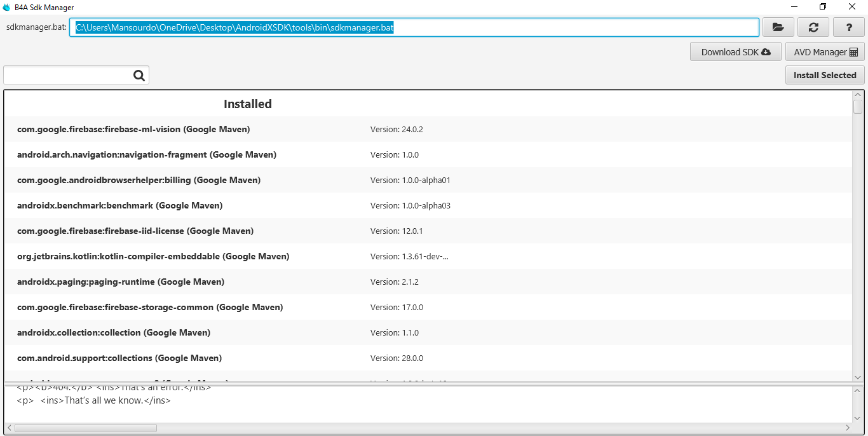
Task: Select the kotlin-compiler-embeddable package row
Action: pos(153,256)
